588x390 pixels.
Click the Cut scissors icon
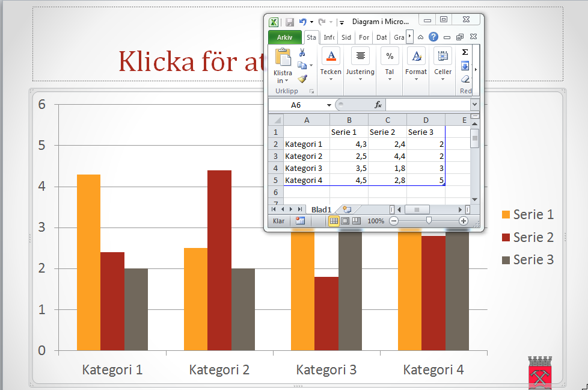(302, 52)
